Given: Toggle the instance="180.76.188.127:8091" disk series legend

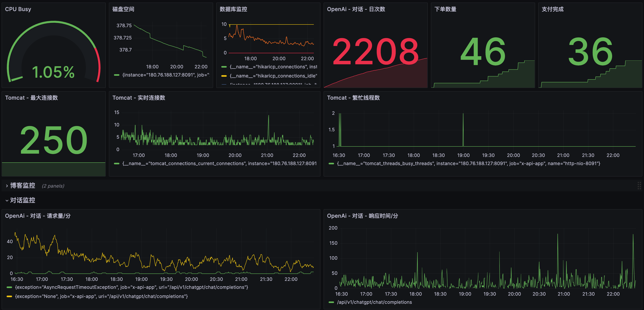Looking at the screenshot, I should click(166, 75).
